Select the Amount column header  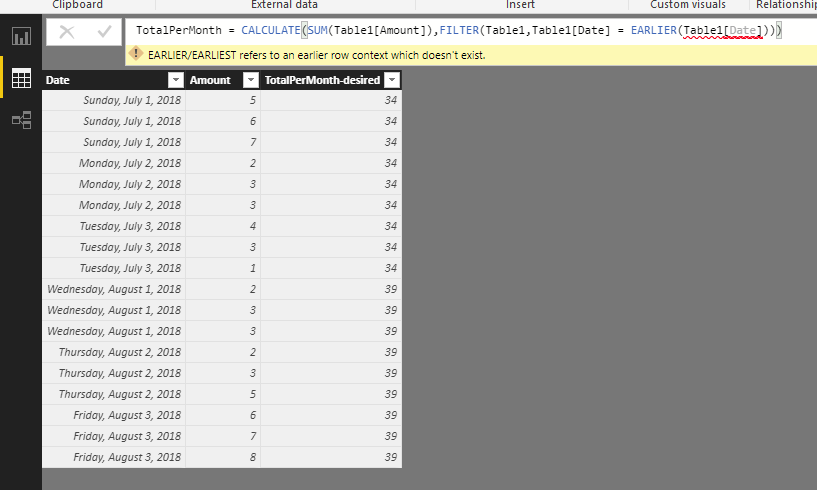coord(223,80)
